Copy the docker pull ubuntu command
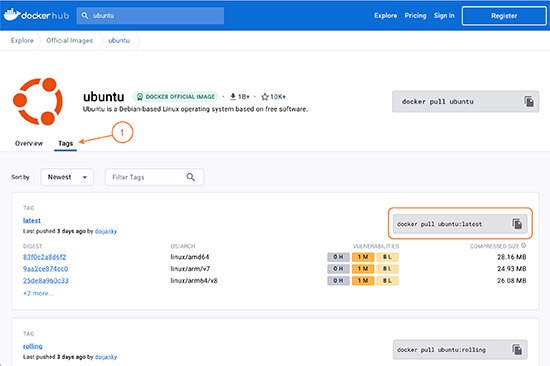Image resolution: width=550 pixels, height=366 pixels. tap(529, 101)
